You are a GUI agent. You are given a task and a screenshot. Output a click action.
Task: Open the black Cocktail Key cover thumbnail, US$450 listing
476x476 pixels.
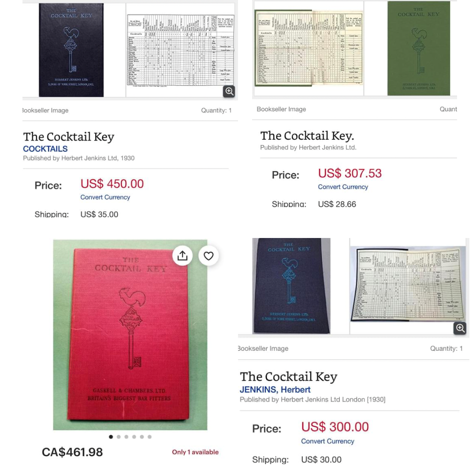click(x=71, y=50)
